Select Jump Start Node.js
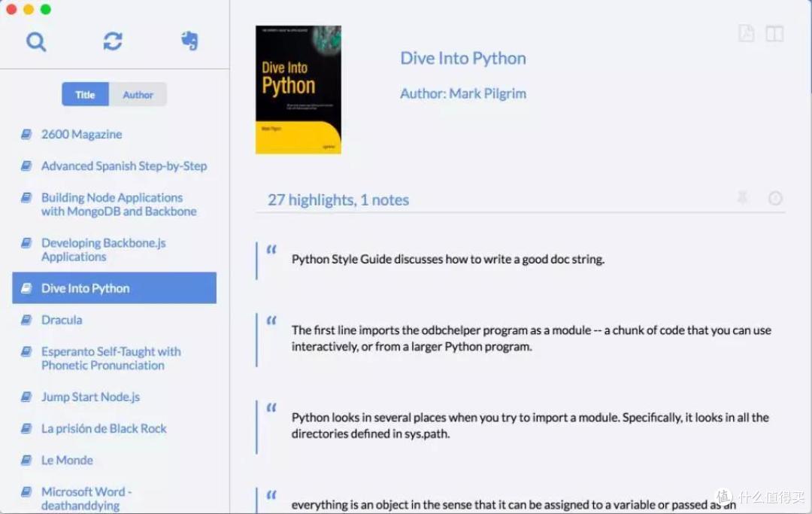812x514 pixels. 90,397
